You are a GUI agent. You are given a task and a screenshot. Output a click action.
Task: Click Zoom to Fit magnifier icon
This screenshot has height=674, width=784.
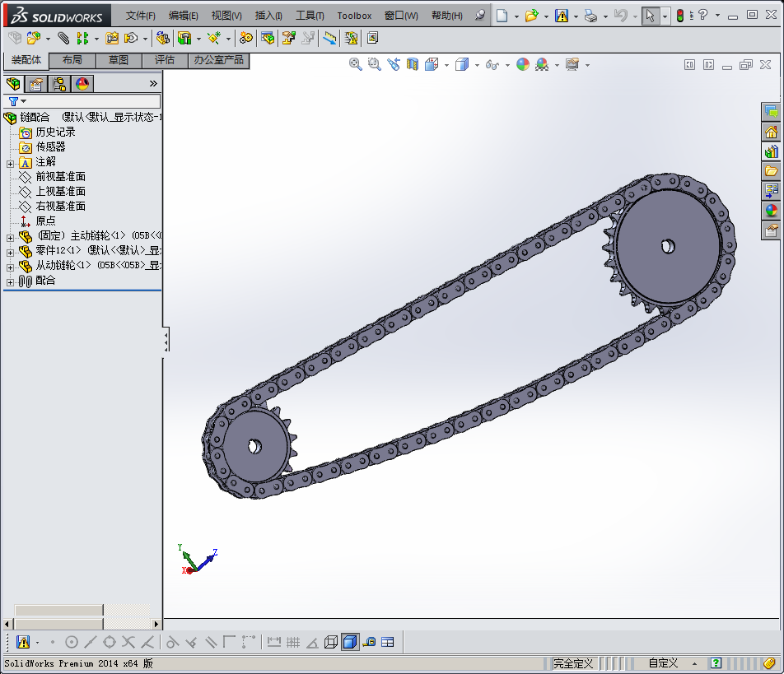(x=356, y=64)
